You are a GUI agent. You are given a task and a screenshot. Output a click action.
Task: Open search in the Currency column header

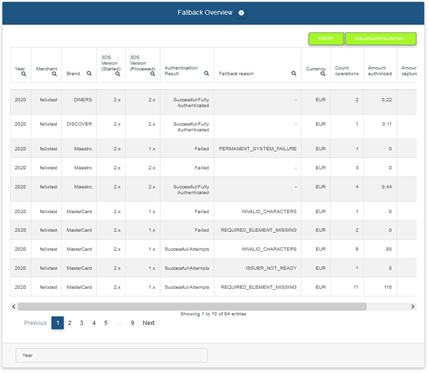click(323, 74)
